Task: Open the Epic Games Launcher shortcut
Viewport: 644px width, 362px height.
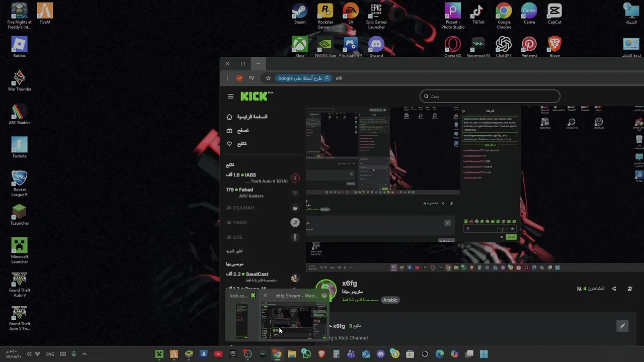Action: pyautogui.click(x=376, y=16)
